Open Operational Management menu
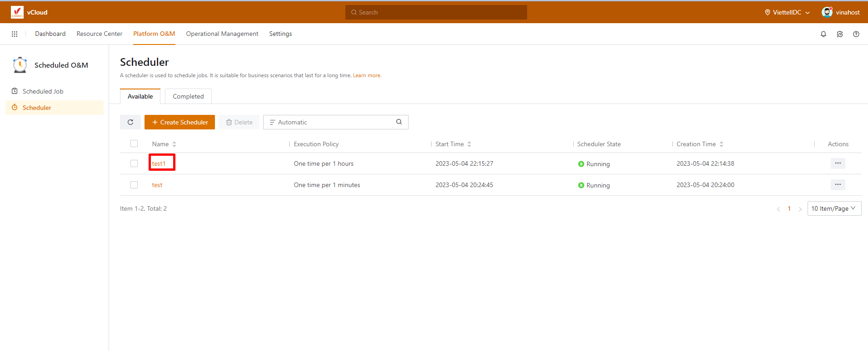Viewport: 868px width, 351px height. pos(222,34)
